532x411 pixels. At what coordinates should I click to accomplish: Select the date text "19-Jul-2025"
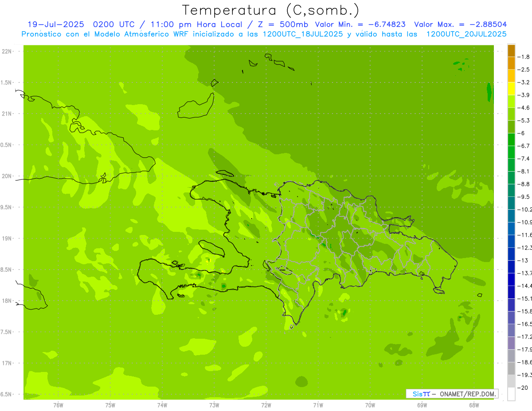[55, 24]
